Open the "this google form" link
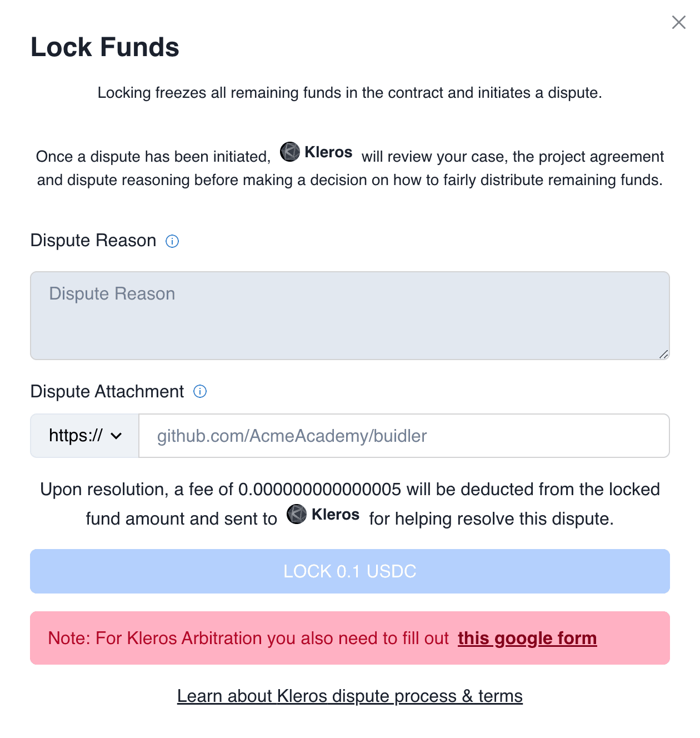Image resolution: width=700 pixels, height=738 pixels. coord(527,638)
